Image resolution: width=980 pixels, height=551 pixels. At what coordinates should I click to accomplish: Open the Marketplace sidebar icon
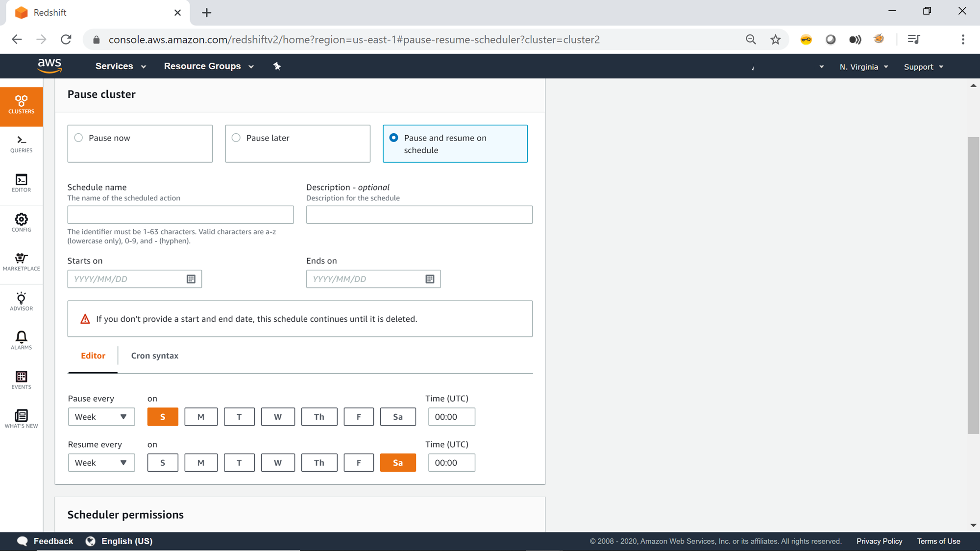[21, 262]
